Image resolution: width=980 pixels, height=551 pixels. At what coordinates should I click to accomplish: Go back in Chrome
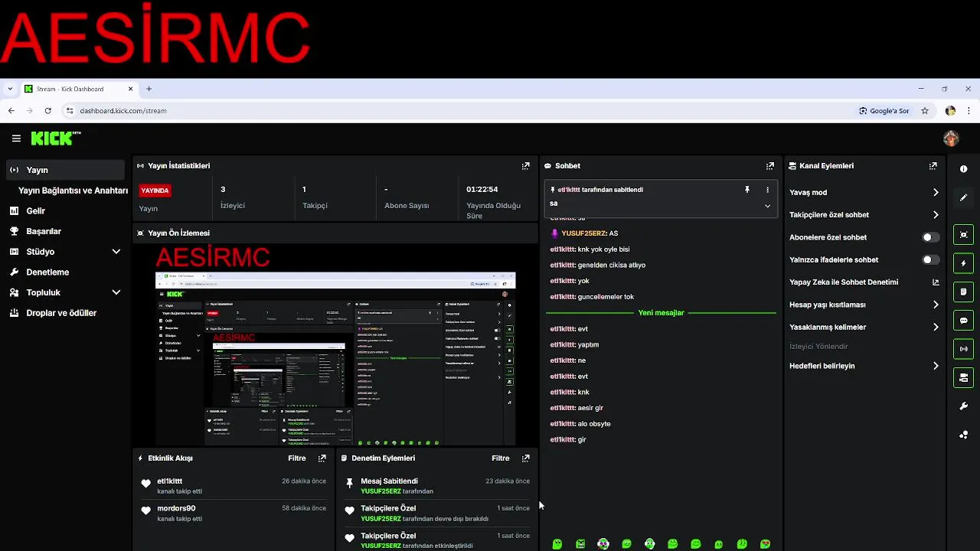pos(11,111)
